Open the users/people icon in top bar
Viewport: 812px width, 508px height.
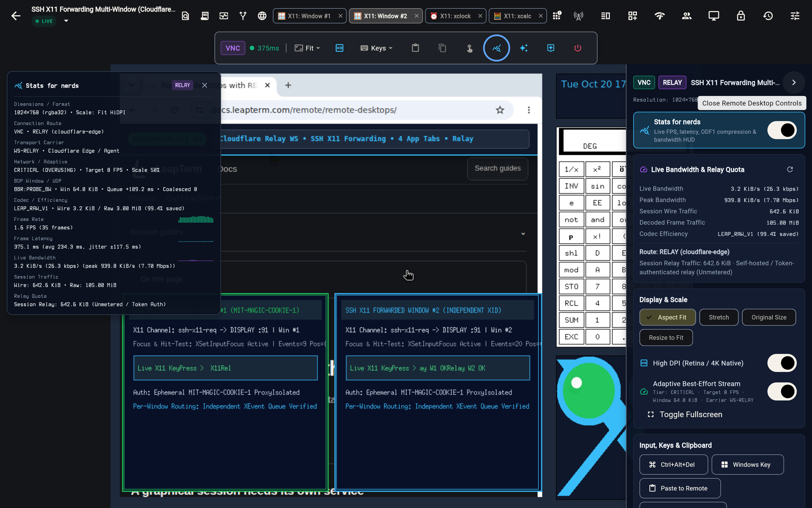click(687, 16)
